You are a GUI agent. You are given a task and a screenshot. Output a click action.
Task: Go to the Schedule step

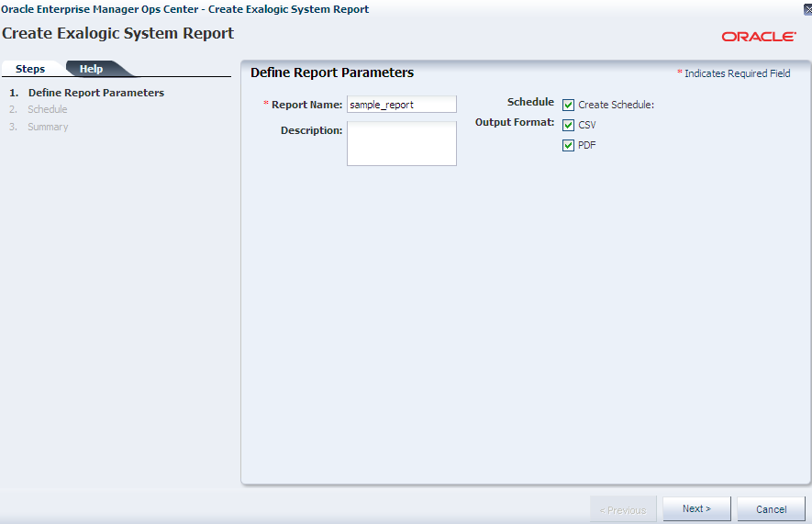click(x=47, y=109)
